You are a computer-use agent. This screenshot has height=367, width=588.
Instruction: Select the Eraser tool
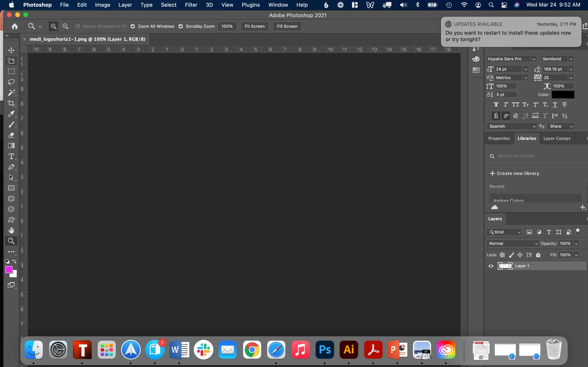coord(11,135)
